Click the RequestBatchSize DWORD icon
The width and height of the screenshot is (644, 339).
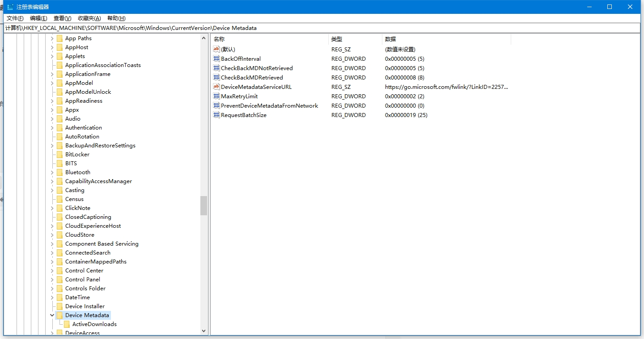216,115
